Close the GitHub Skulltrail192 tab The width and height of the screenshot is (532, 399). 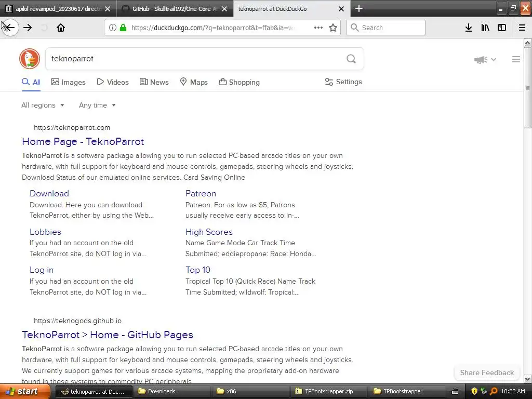(x=224, y=9)
